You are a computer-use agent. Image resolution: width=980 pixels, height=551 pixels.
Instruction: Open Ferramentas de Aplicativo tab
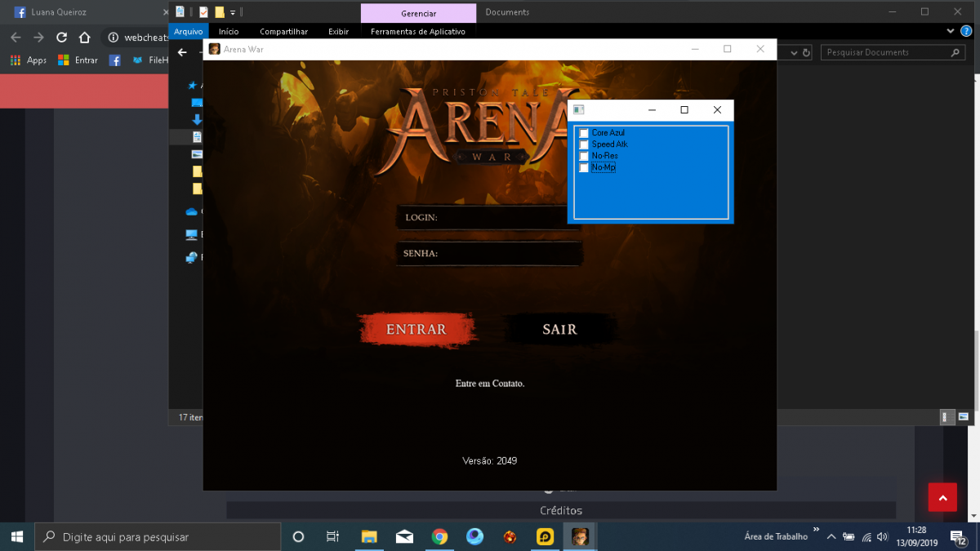click(x=418, y=32)
